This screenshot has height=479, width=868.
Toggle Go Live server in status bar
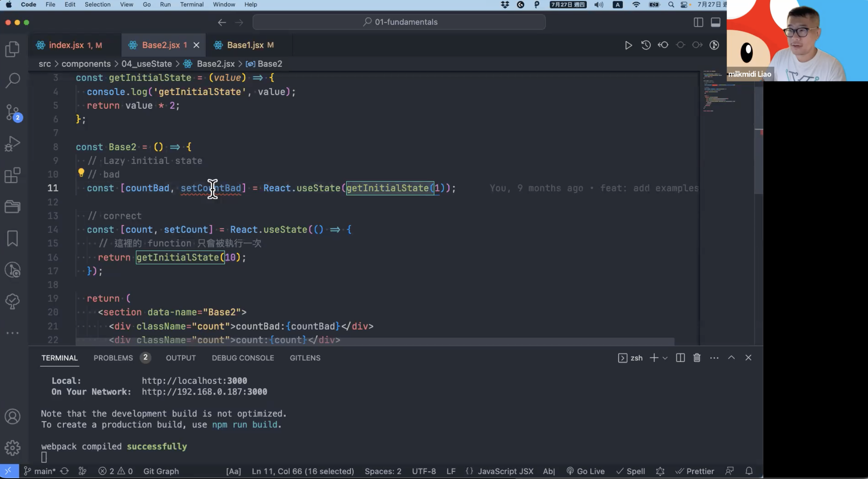586,471
